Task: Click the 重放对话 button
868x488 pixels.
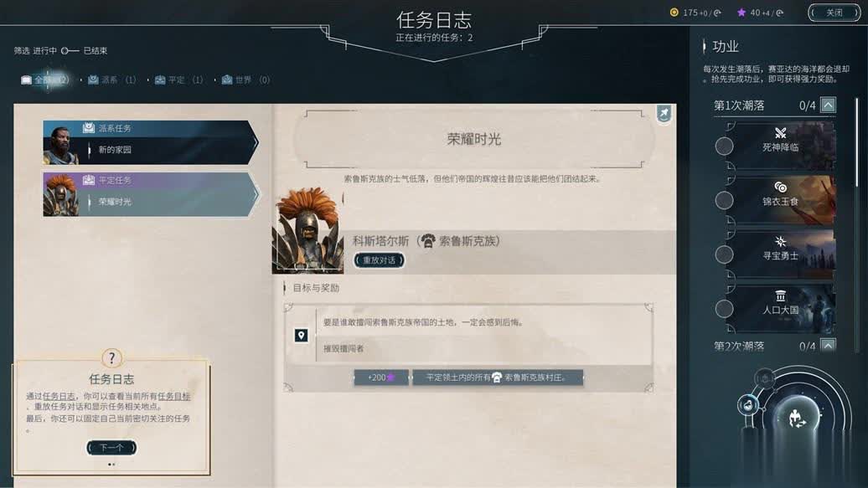Action: [380, 260]
